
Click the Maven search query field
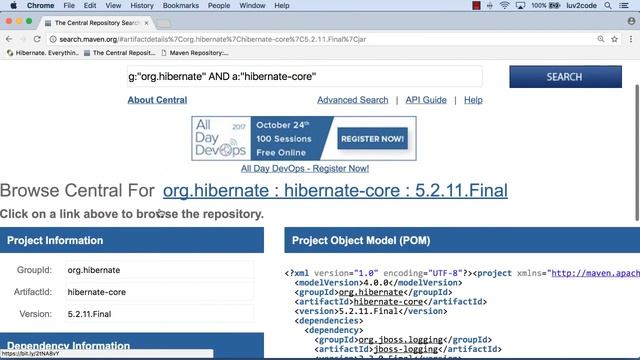click(x=304, y=76)
